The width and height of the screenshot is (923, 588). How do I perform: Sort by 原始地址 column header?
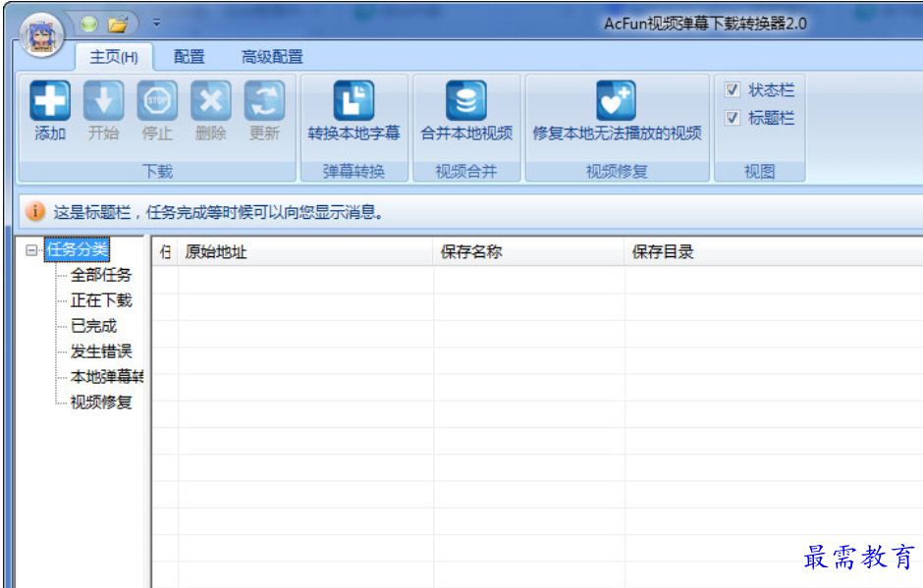pyautogui.click(x=305, y=252)
